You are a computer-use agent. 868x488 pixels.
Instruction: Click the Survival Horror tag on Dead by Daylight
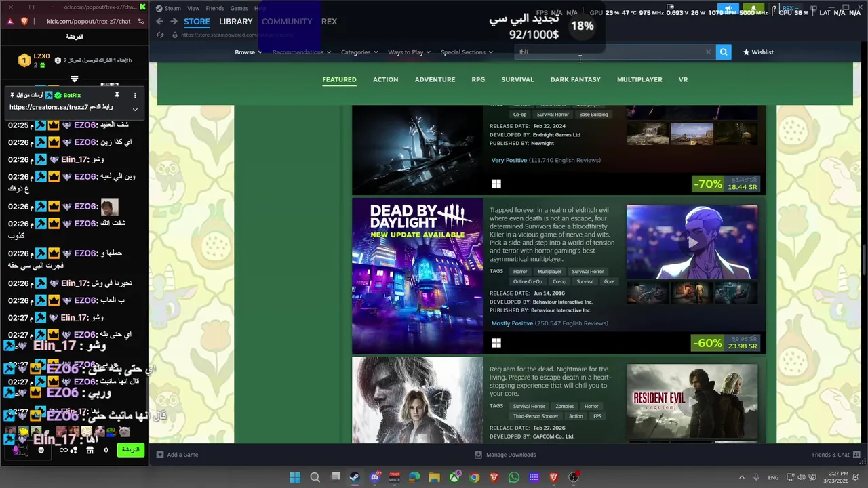pos(587,272)
